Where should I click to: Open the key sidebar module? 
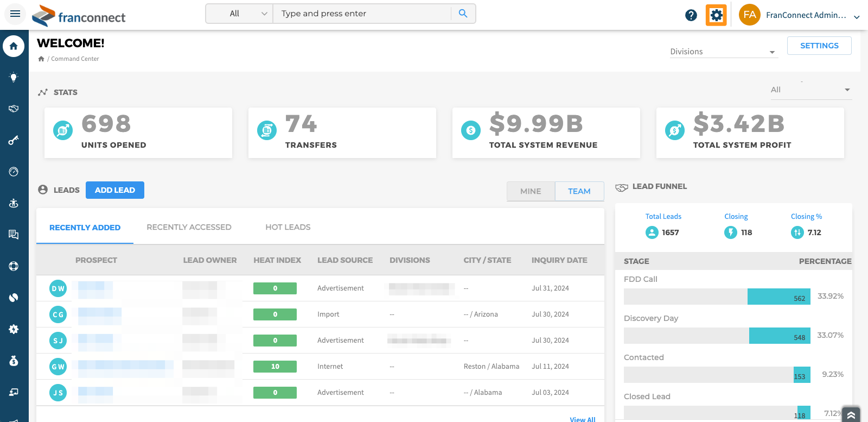point(14,140)
